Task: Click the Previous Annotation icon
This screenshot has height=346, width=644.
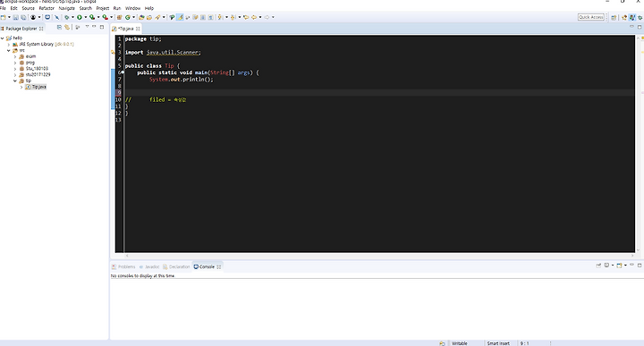Action: (x=233, y=17)
